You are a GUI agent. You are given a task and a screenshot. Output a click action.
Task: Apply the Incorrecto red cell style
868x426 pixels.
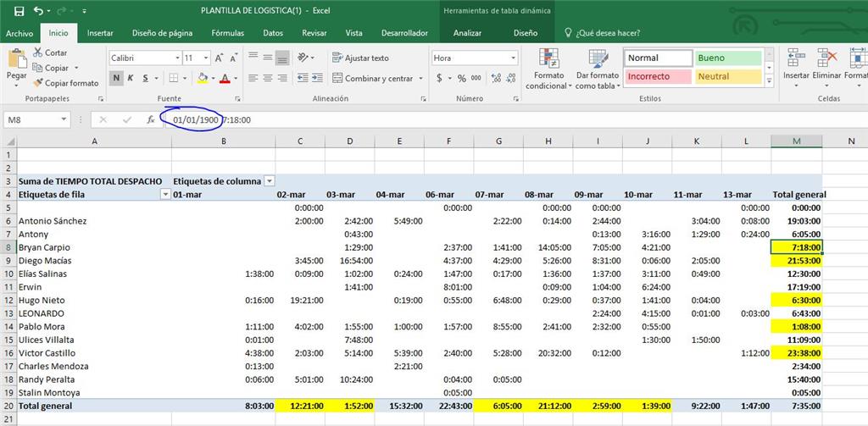coord(658,76)
